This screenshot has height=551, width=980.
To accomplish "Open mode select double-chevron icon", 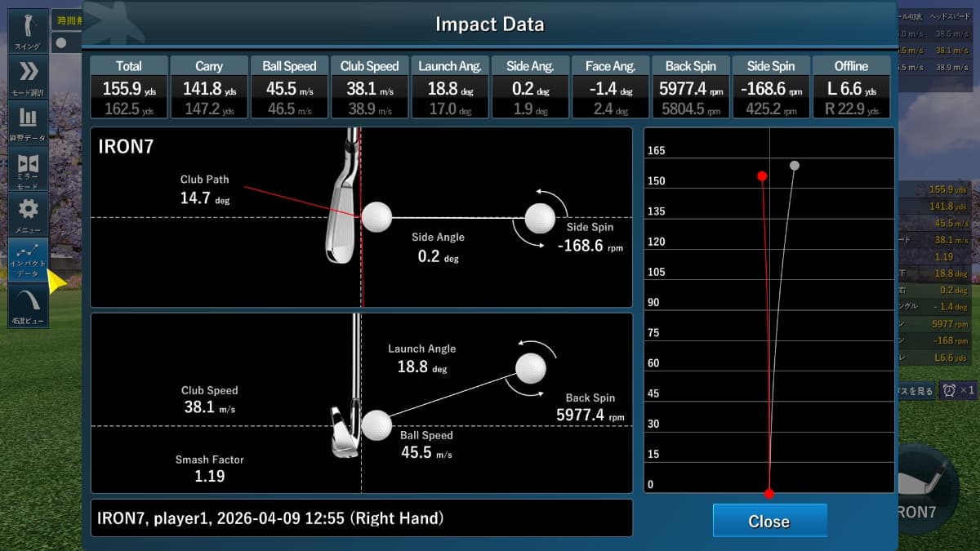I will pos(29,76).
